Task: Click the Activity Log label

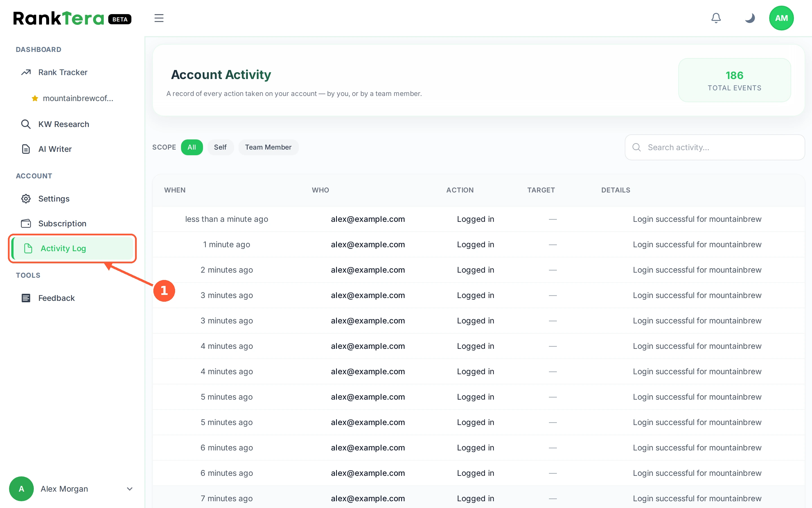Action: (63, 248)
